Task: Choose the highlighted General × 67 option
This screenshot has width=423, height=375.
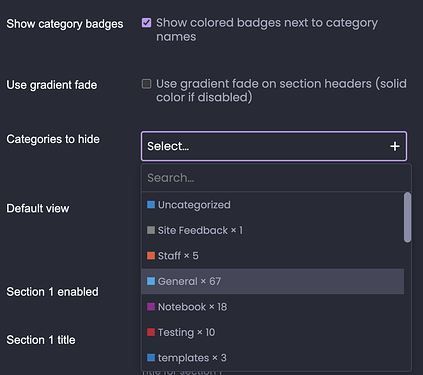Action: [273, 281]
